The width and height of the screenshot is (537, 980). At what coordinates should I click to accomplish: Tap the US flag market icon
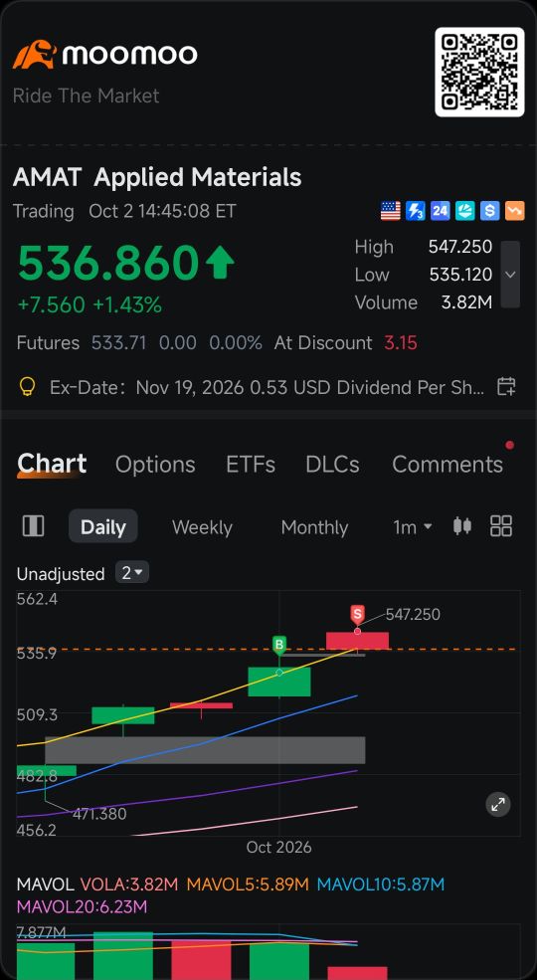click(x=390, y=211)
